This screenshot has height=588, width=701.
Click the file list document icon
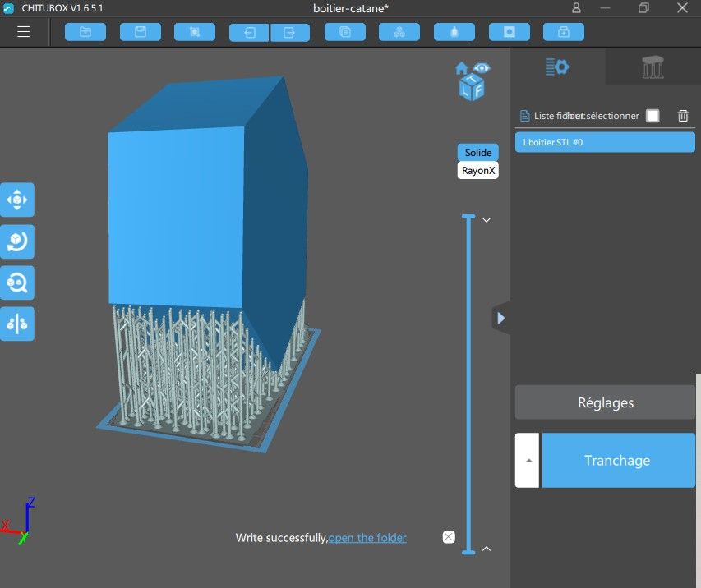(524, 116)
